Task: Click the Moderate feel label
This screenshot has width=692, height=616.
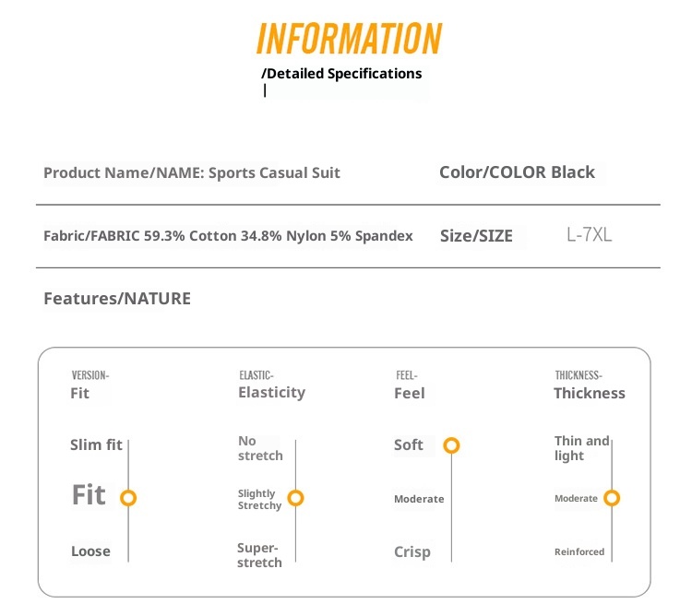Action: click(x=419, y=499)
